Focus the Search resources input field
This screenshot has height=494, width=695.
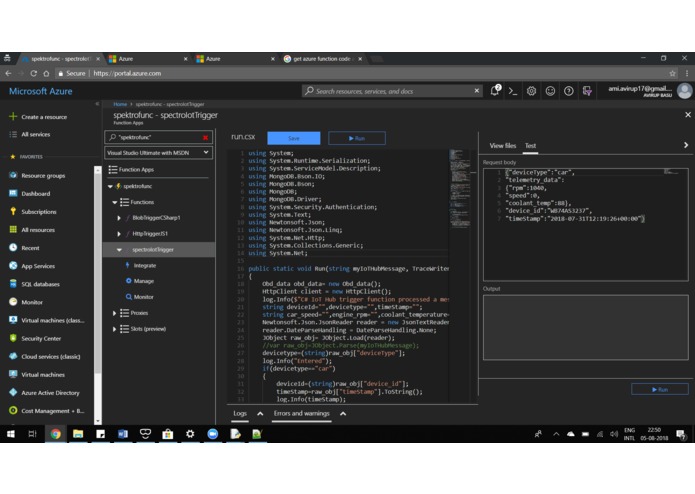393,91
